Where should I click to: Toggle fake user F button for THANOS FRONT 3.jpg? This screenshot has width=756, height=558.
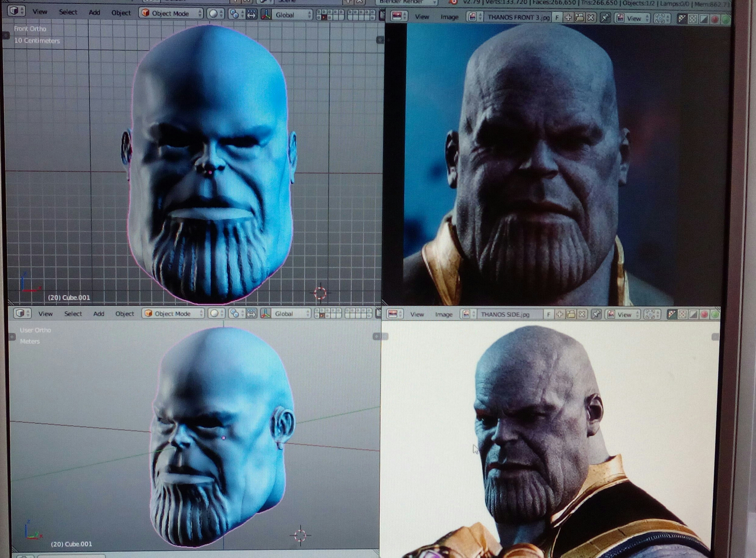pyautogui.click(x=557, y=18)
